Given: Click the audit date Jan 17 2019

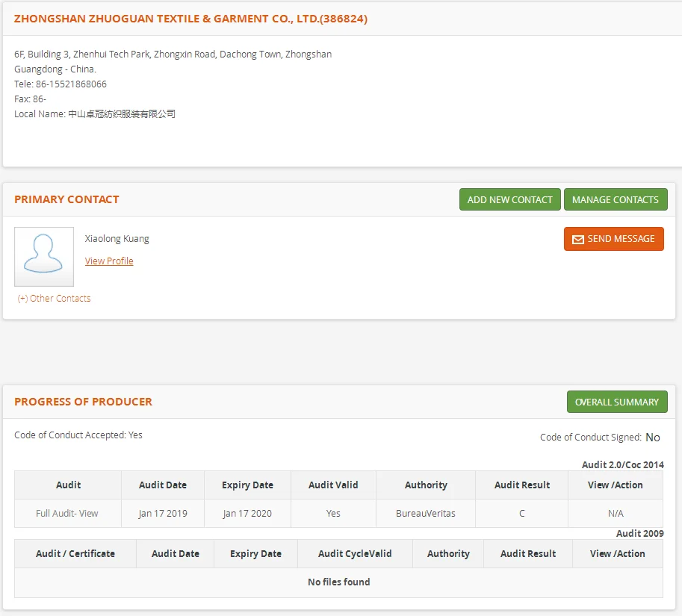Looking at the screenshot, I should (x=163, y=514).
